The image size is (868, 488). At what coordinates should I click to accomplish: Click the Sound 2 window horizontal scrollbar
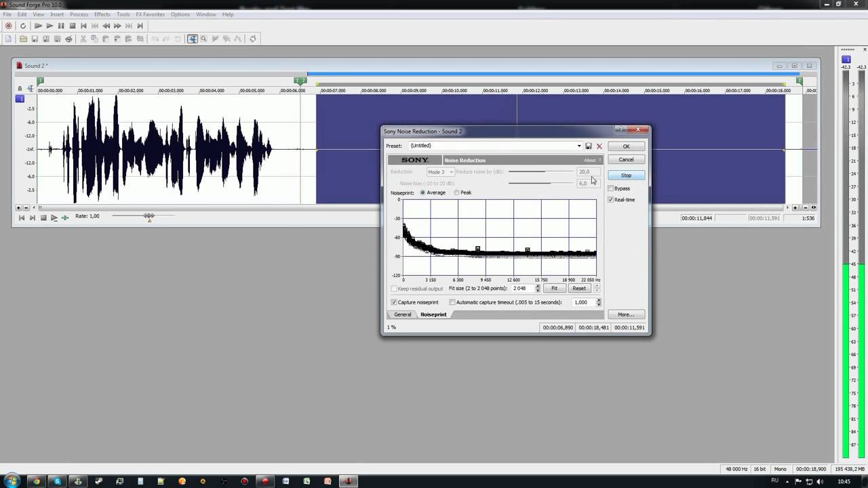(x=412, y=207)
